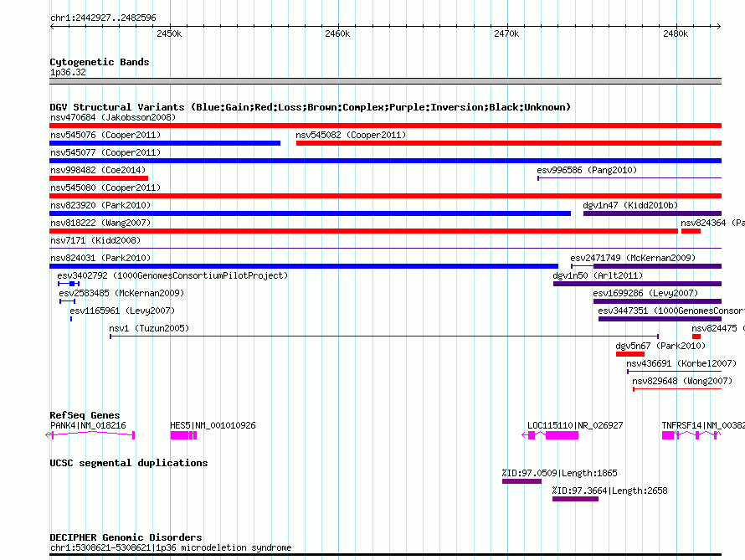Select the dgv5n67 (Park2010) red bar
Screen dimensions: 745x560
[630, 354]
